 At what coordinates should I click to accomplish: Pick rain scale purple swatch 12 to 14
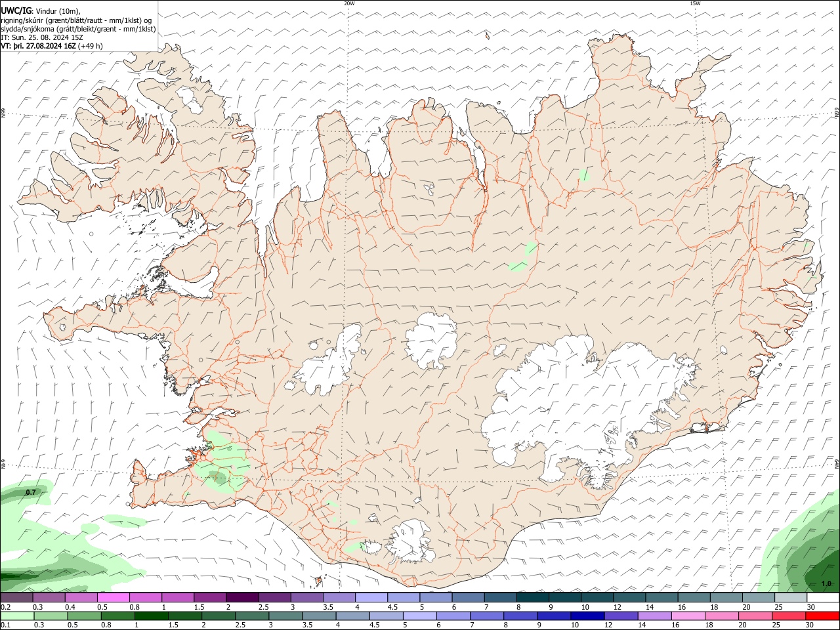[621, 616]
